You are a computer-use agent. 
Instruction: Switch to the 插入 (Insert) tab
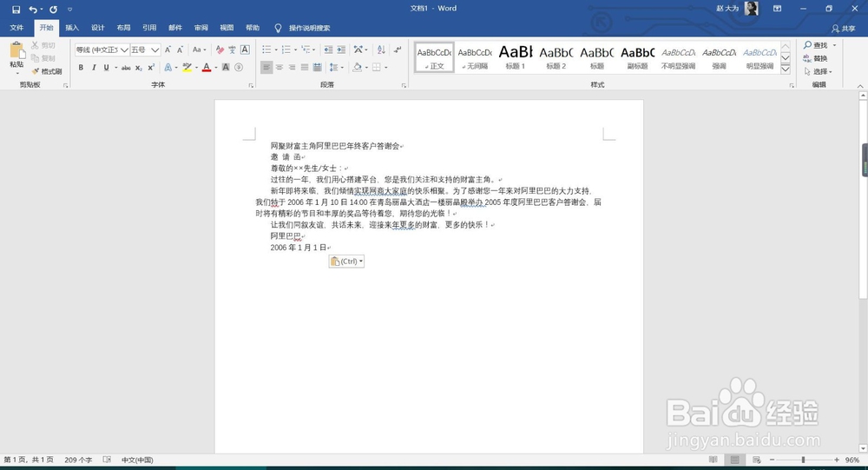(x=72, y=28)
